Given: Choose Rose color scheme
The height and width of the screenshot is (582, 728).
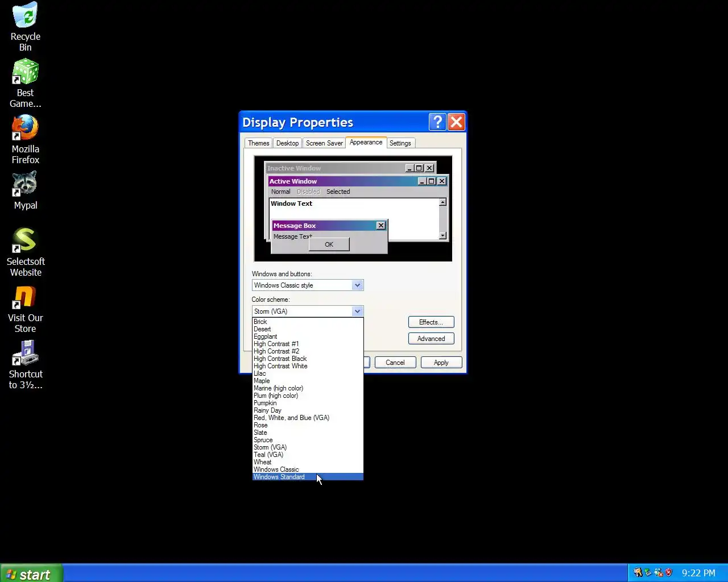Looking at the screenshot, I should 308,425.
